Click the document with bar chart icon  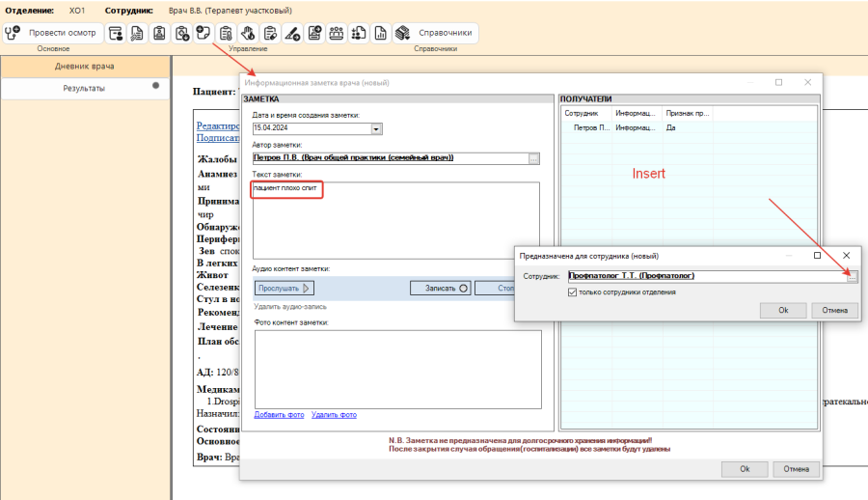tap(381, 33)
